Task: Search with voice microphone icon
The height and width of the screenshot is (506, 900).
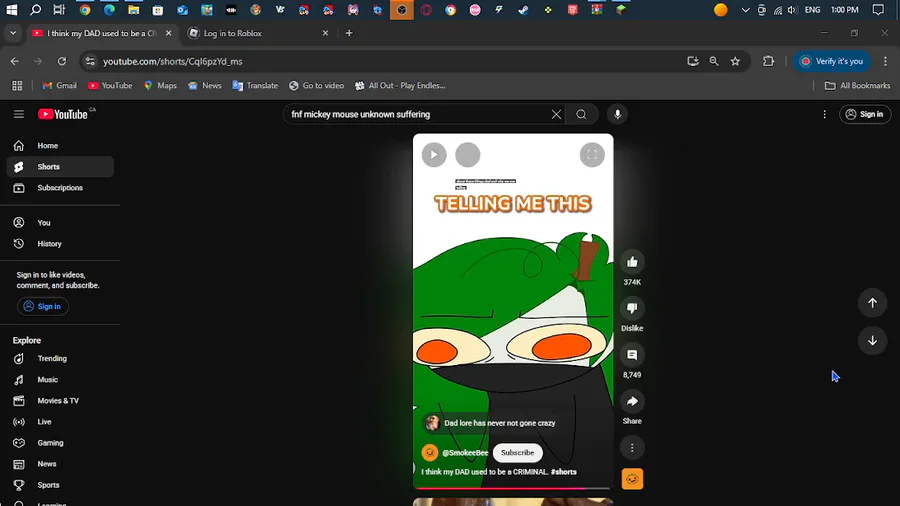Action: 618,114
